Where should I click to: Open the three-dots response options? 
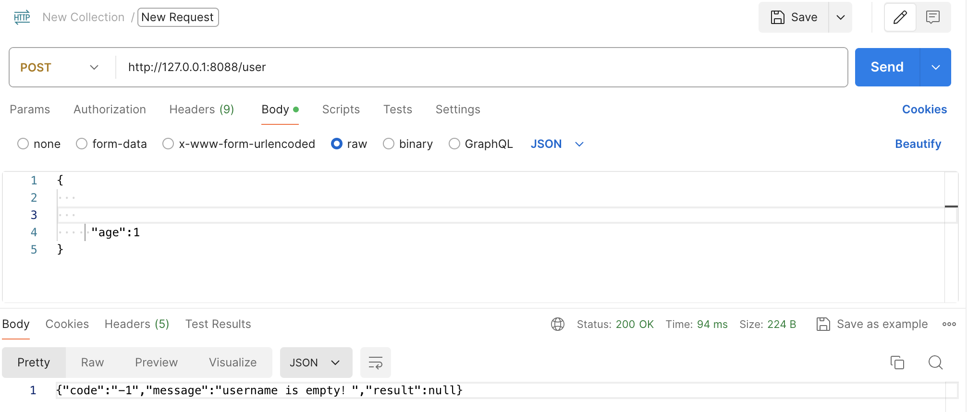tap(949, 324)
